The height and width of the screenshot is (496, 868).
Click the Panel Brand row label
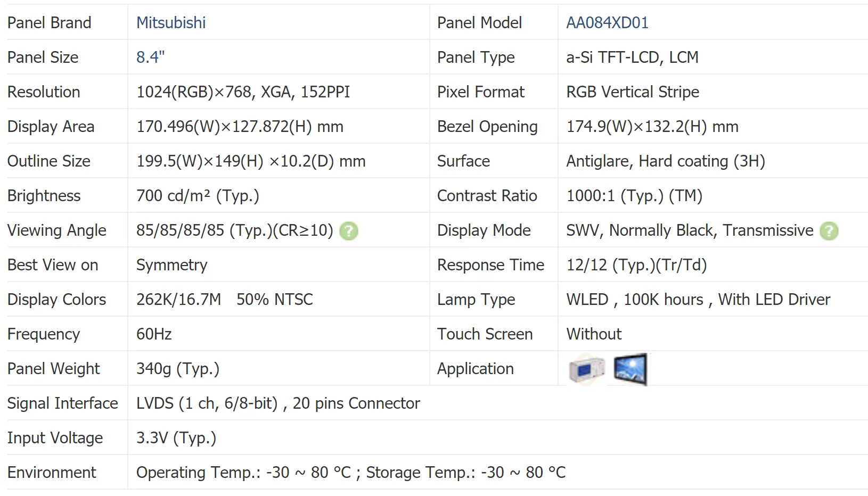(x=50, y=23)
